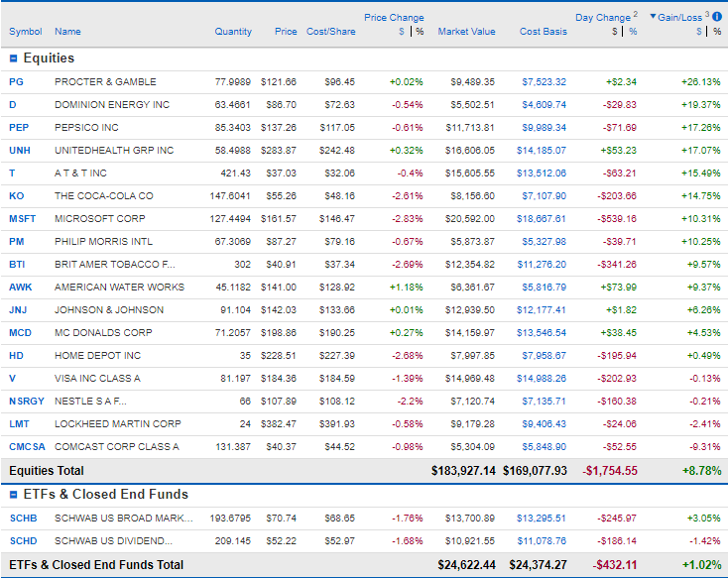
Task: Open the D symbol link
Action: 13,105
